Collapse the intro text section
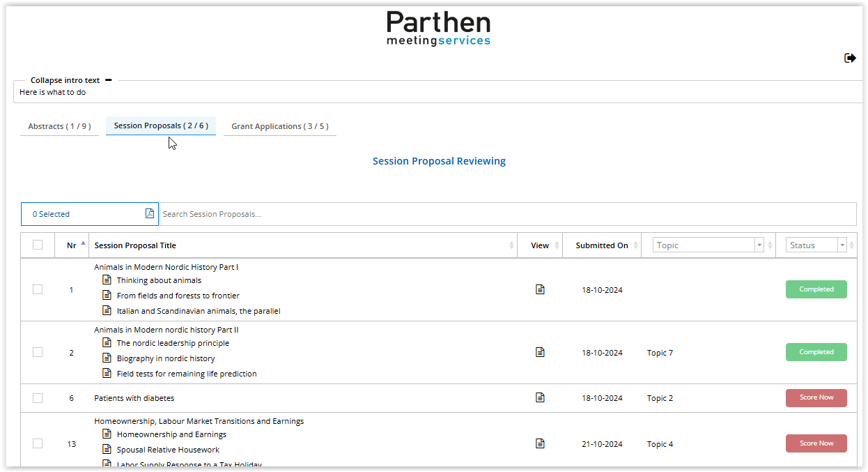Screen dimensions: 868x472 tap(108, 80)
